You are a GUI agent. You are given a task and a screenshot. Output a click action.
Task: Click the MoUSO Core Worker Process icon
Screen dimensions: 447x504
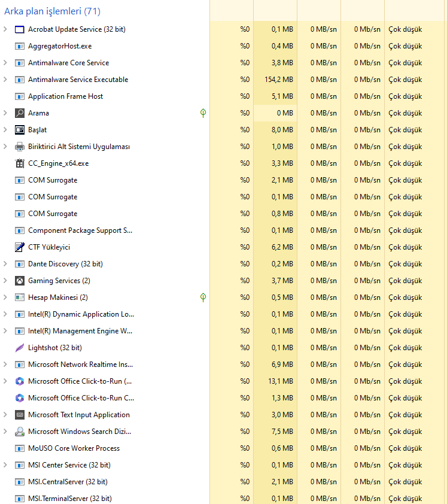click(x=20, y=448)
